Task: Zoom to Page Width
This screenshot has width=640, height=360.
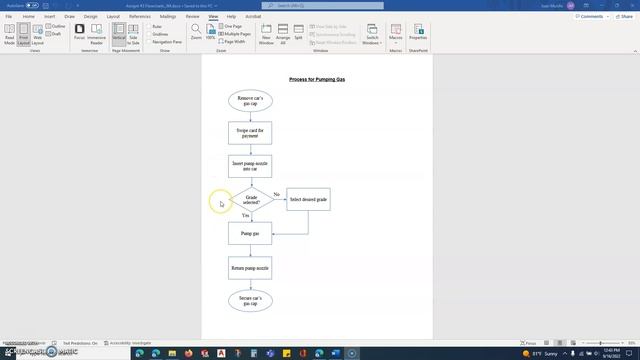Action: [232, 42]
